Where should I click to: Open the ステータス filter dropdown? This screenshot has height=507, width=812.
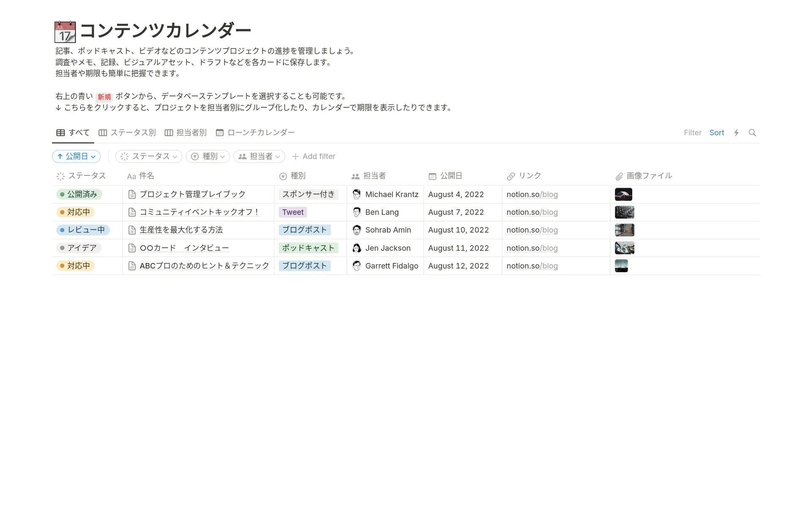click(x=148, y=156)
